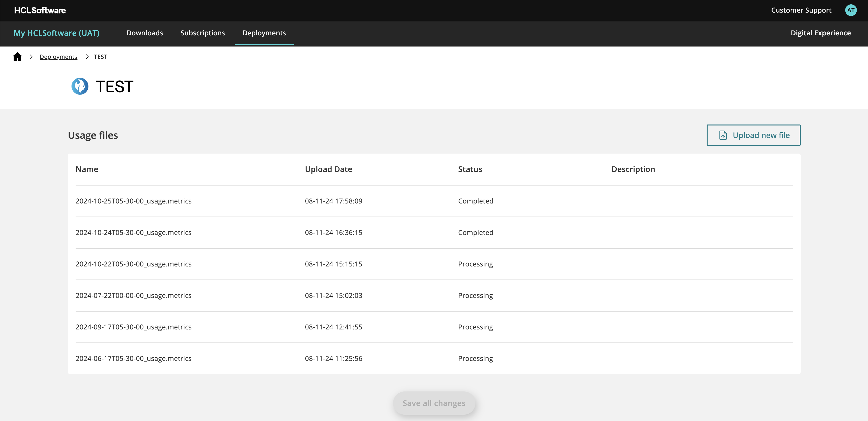The height and width of the screenshot is (421, 868).
Task: Select file 2024-10-22T05-30-00_usage.metrics
Action: click(134, 264)
